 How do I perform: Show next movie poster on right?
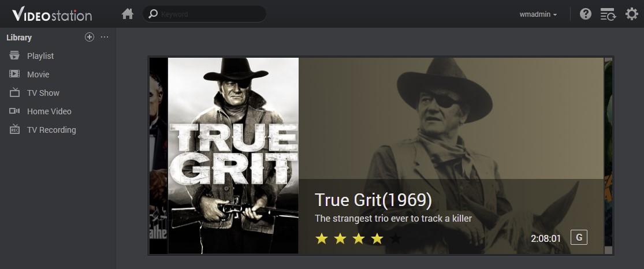608,156
